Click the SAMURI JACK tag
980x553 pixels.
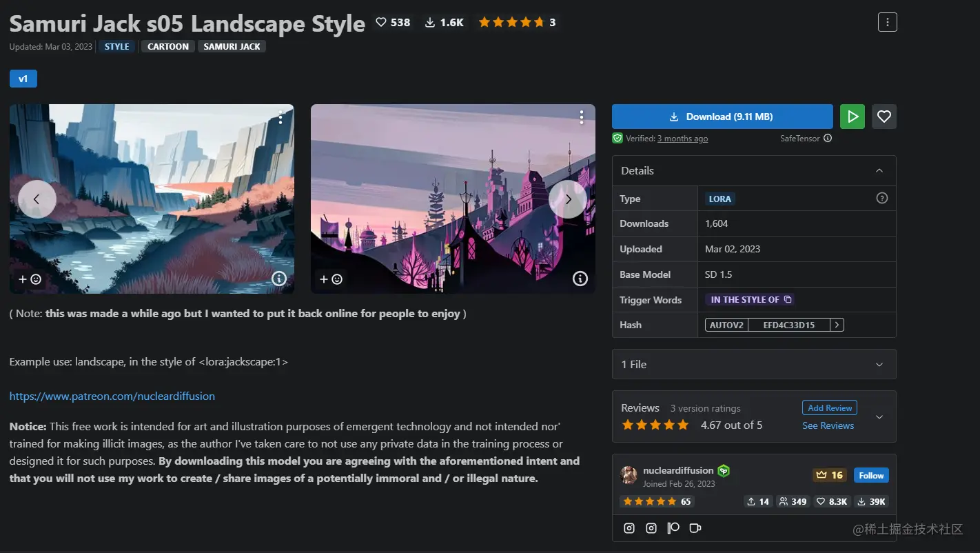click(232, 46)
